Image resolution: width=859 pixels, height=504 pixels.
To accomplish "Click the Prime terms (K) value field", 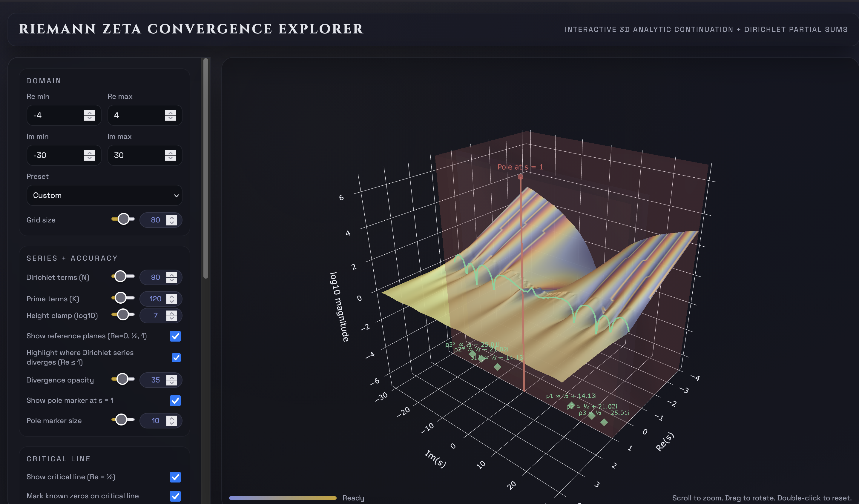I will click(155, 299).
